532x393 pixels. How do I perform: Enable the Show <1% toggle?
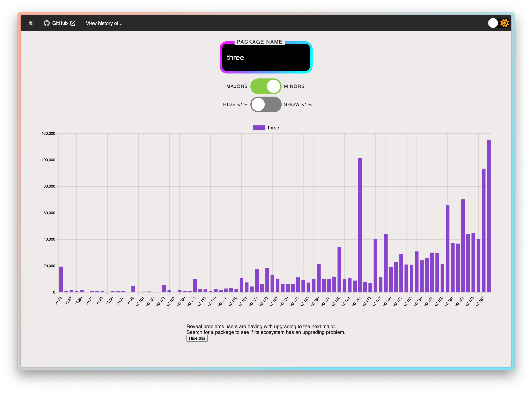pos(266,104)
